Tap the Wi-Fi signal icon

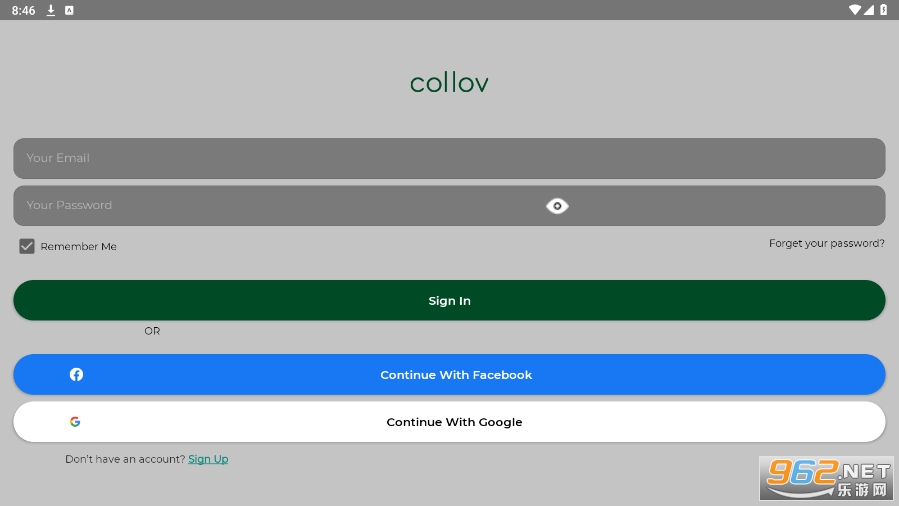tap(854, 10)
